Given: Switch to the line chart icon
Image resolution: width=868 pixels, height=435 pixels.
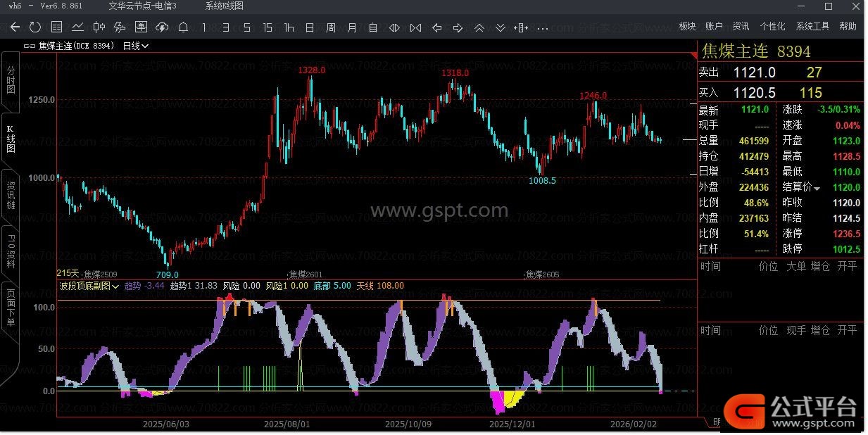Looking at the screenshot, I should (x=77, y=27).
